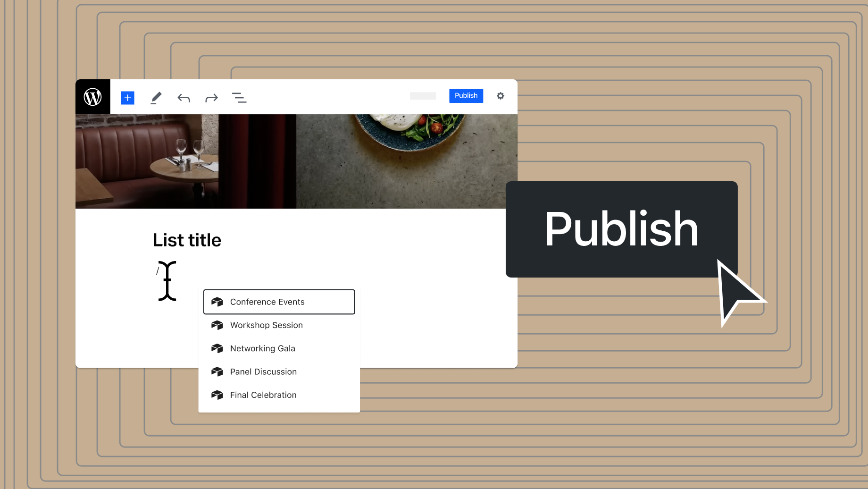This screenshot has width=868, height=489.
Task: Redo the last undone change
Action: (x=211, y=98)
